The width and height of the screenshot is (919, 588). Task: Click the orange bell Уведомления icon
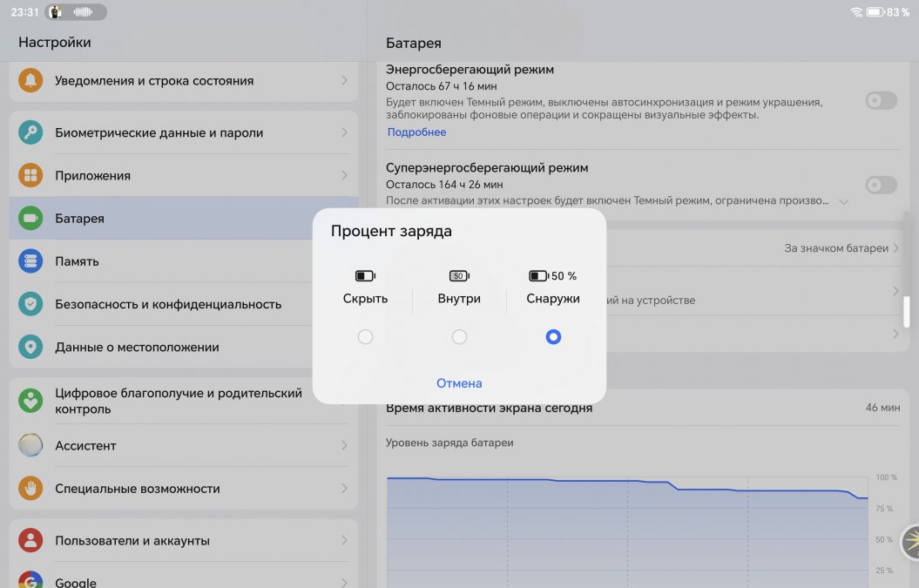coord(30,80)
